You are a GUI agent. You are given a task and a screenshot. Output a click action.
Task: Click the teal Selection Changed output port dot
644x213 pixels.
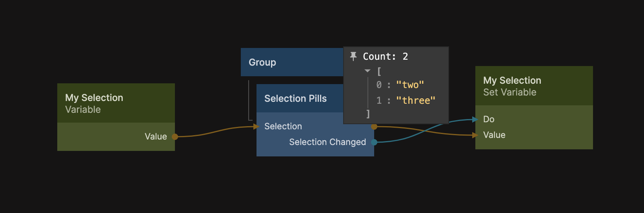click(374, 142)
